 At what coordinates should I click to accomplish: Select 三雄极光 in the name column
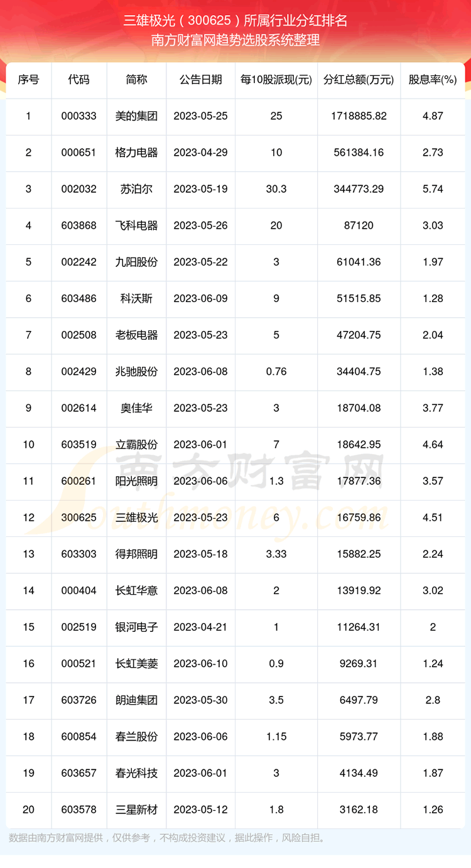coord(137,518)
